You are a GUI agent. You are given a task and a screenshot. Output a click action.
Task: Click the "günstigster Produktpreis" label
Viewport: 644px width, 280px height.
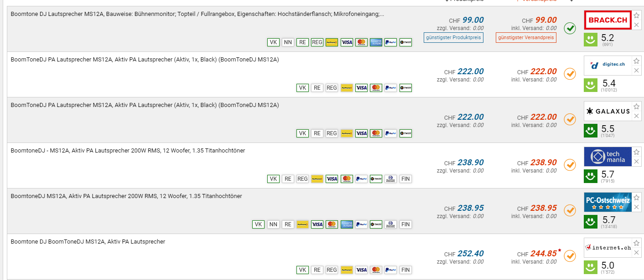[x=453, y=37]
